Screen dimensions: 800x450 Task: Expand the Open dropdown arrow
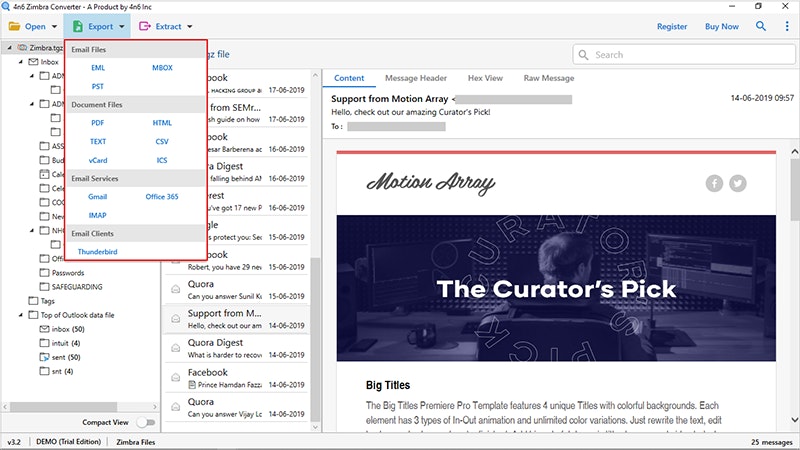click(x=54, y=27)
